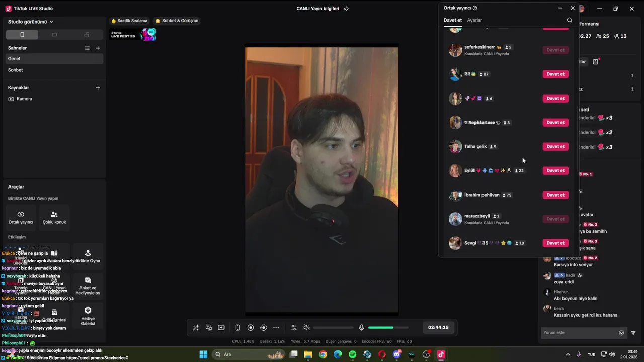Open Sohbet & Görüşme tab
The width and height of the screenshot is (644, 362).
click(x=177, y=21)
